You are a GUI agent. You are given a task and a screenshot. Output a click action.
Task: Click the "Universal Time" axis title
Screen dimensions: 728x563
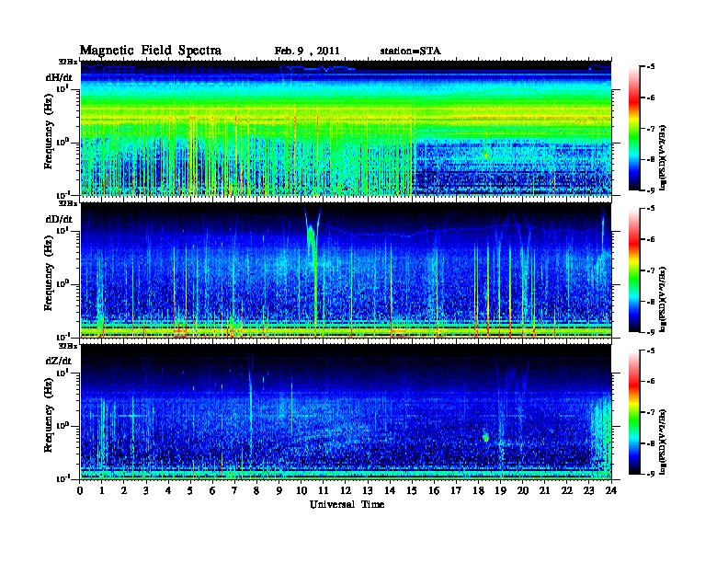[x=347, y=504]
